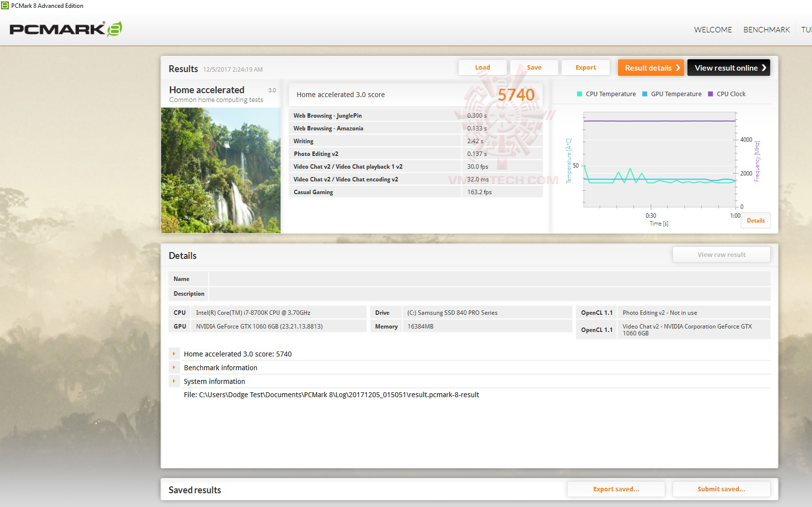Click View result online
The image size is (812, 507).
[x=729, y=68]
